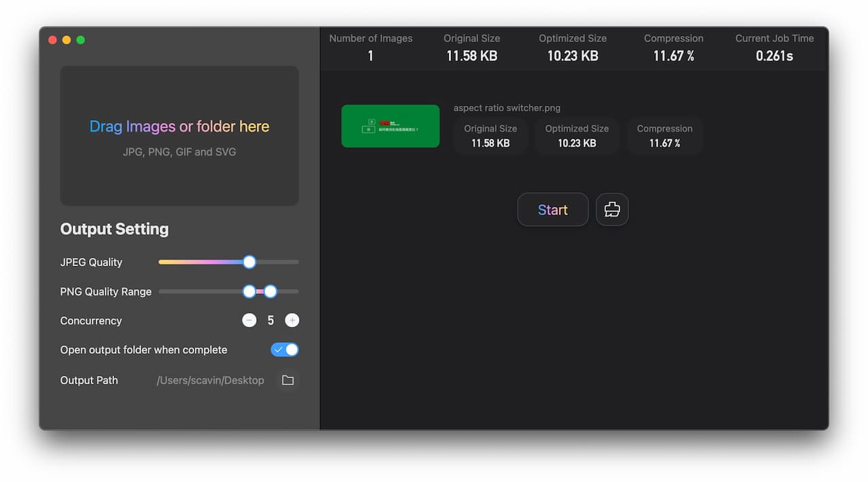Click the left PNG Quality Range handle

(x=249, y=291)
